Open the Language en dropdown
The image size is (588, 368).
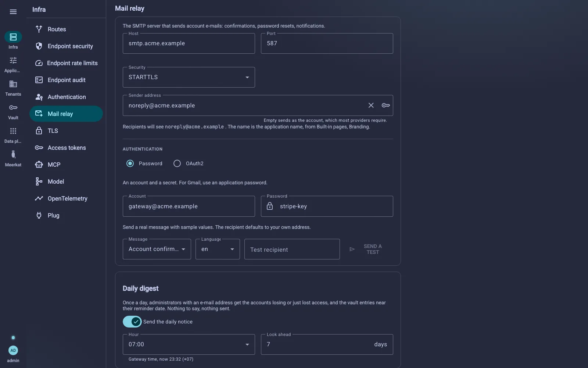(218, 249)
